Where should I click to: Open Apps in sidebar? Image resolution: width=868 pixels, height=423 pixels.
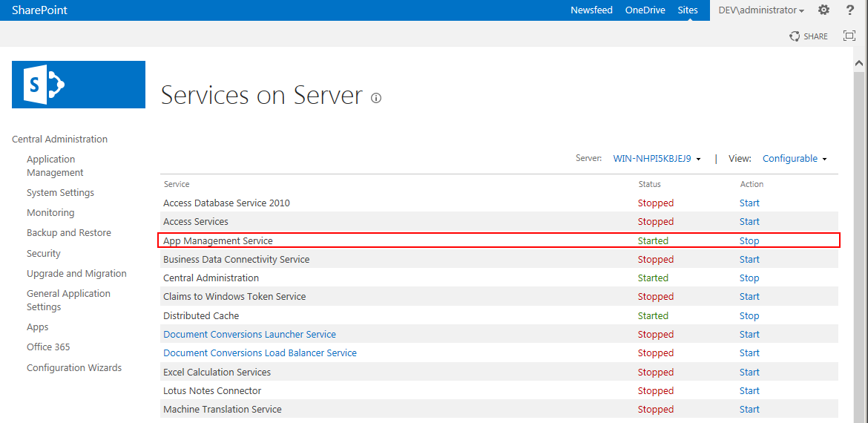(38, 327)
